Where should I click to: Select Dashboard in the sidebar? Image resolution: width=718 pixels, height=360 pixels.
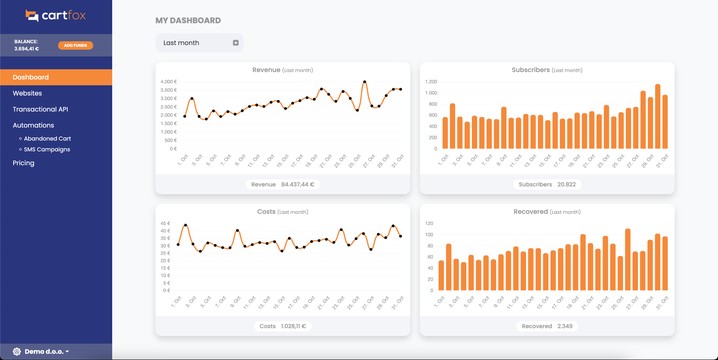coord(56,77)
